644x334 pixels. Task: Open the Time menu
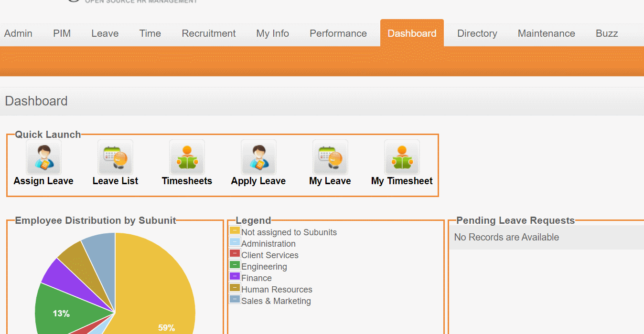coord(150,33)
